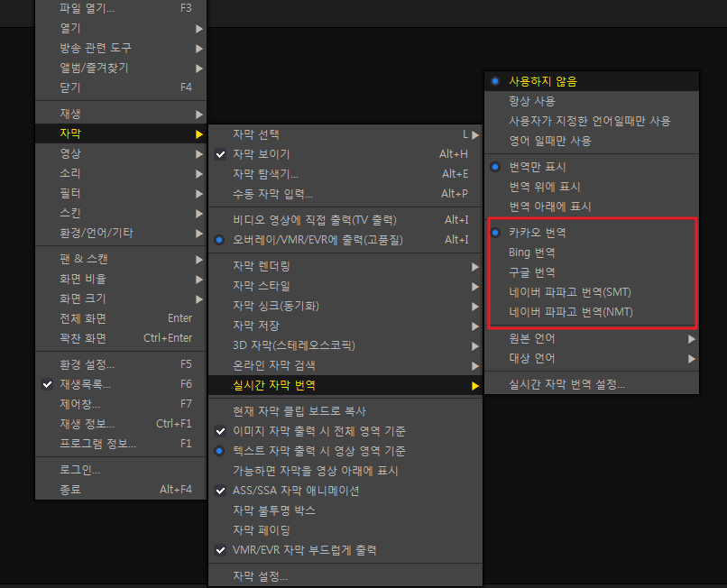Viewport: 727px width, 588px height.
Task: Open 자막 설정... item
Action: tap(345, 576)
